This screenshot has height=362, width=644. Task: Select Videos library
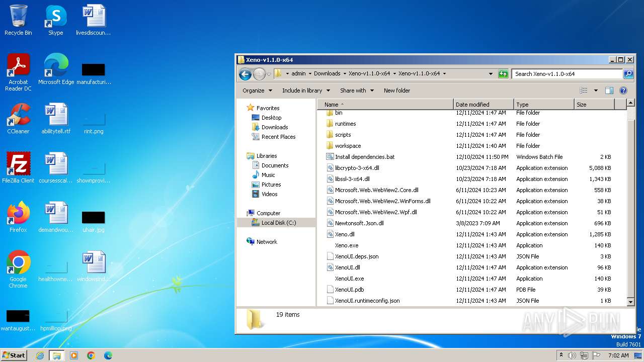coord(269,194)
